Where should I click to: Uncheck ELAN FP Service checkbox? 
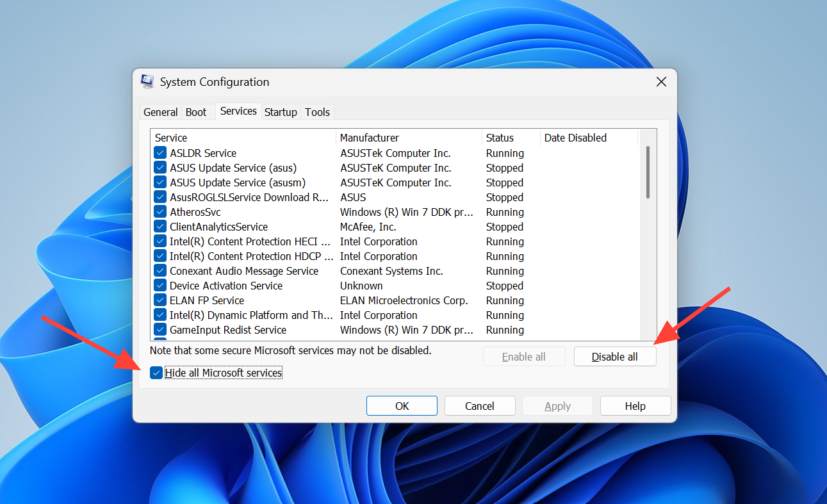[160, 300]
